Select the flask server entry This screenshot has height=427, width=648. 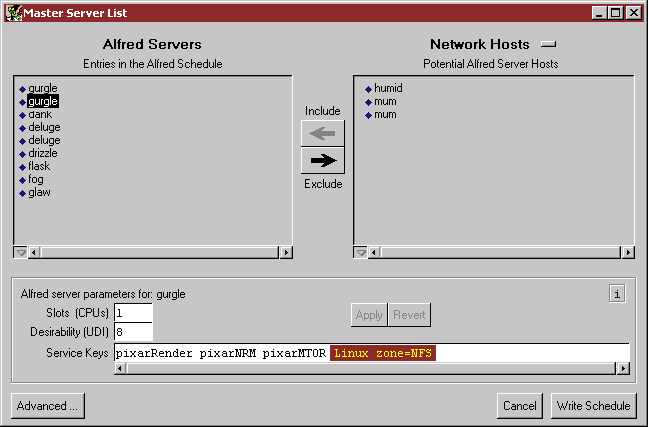39,166
